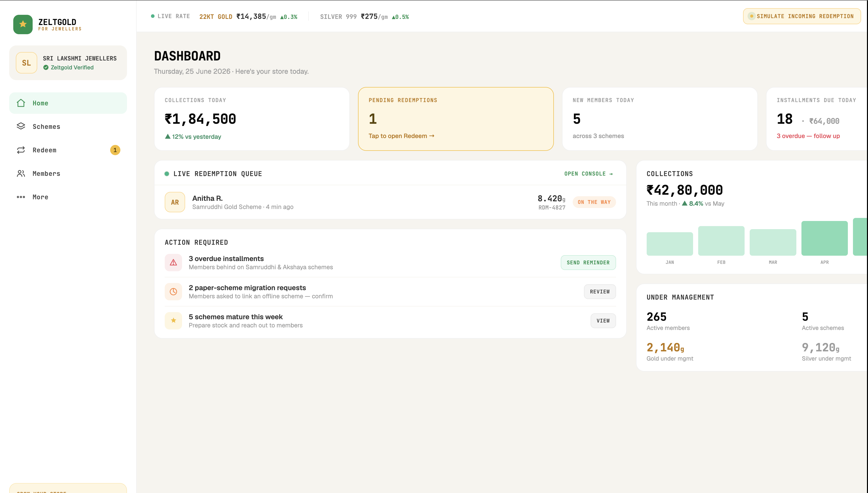Click the FEB bar in Collections chart
This screenshot has height=493, width=868.
click(721, 241)
